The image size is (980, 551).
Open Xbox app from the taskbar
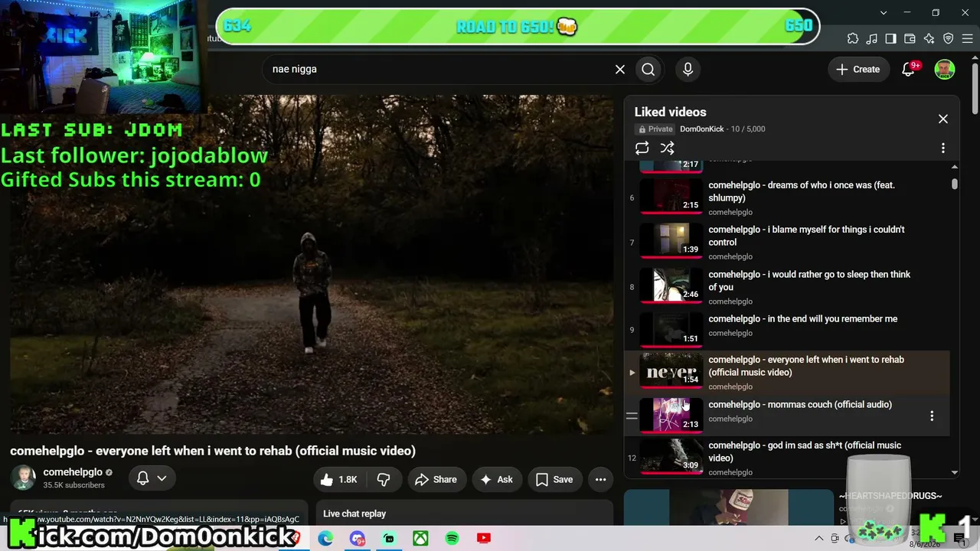(x=420, y=539)
